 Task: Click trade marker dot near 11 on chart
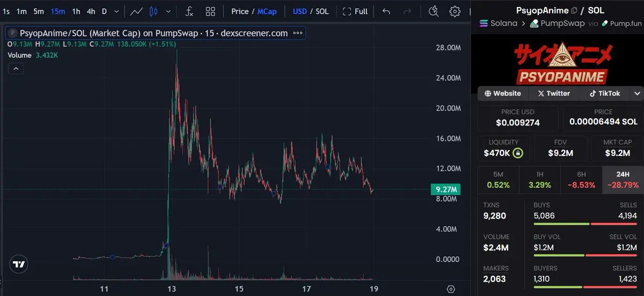[x=113, y=257]
